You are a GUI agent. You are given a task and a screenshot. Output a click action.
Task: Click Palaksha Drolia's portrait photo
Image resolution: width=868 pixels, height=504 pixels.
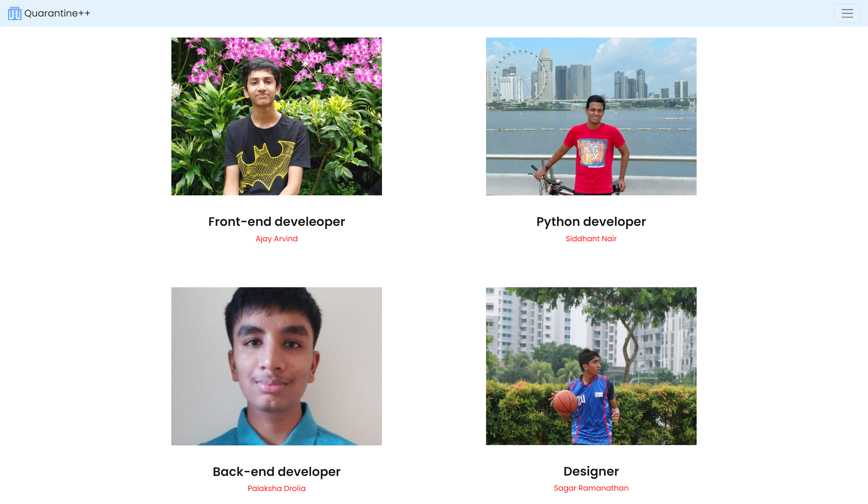[276, 366]
